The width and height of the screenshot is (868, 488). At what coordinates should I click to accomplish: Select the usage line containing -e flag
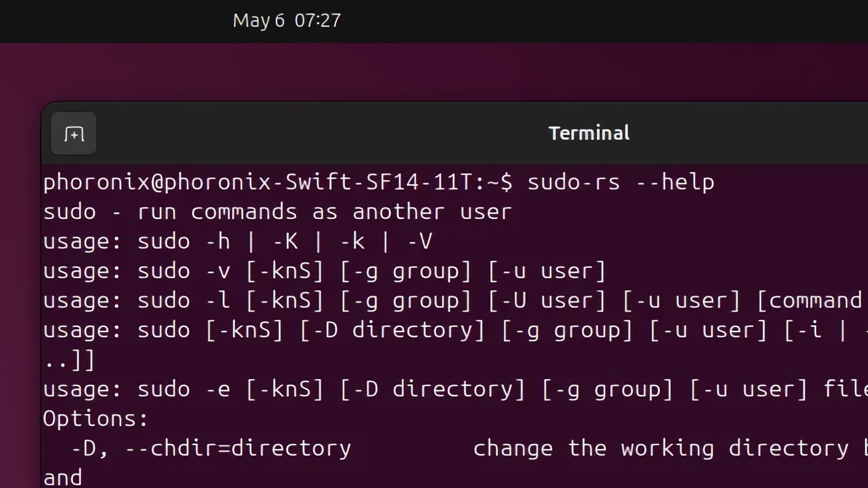[362, 388]
